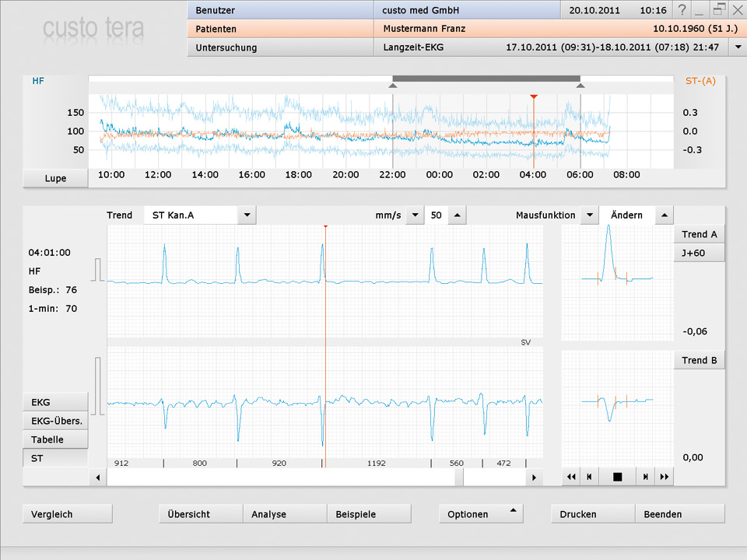Open help via the question mark icon
747x560 pixels.
pyautogui.click(x=682, y=10)
